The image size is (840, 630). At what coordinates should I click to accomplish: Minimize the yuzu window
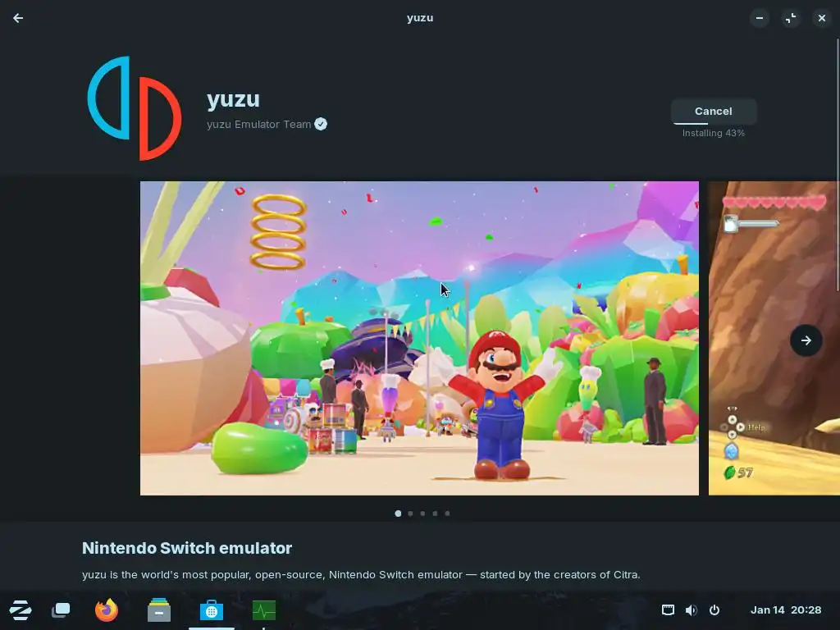pos(759,18)
